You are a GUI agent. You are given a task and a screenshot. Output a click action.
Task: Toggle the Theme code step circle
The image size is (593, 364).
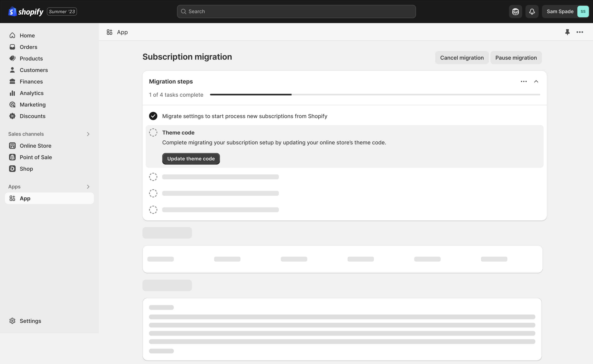[153, 133]
